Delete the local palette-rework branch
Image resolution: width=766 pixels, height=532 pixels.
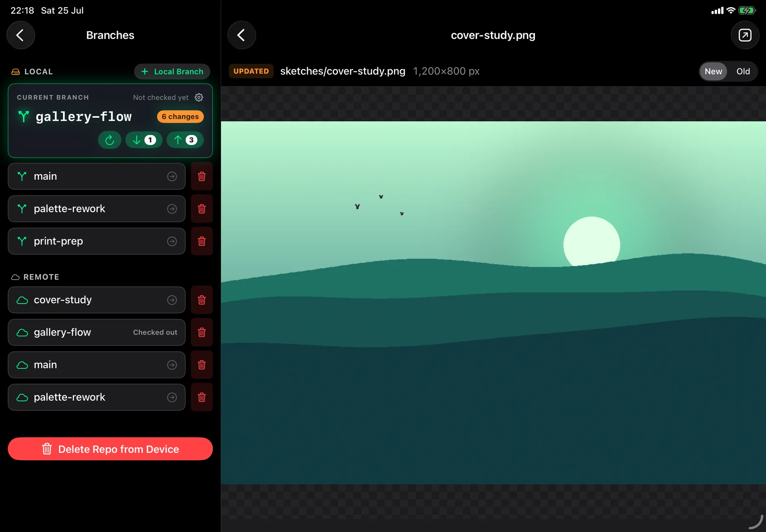(202, 209)
